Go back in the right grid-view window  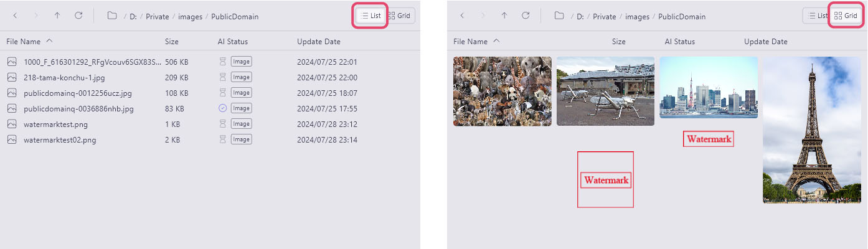[x=462, y=16]
